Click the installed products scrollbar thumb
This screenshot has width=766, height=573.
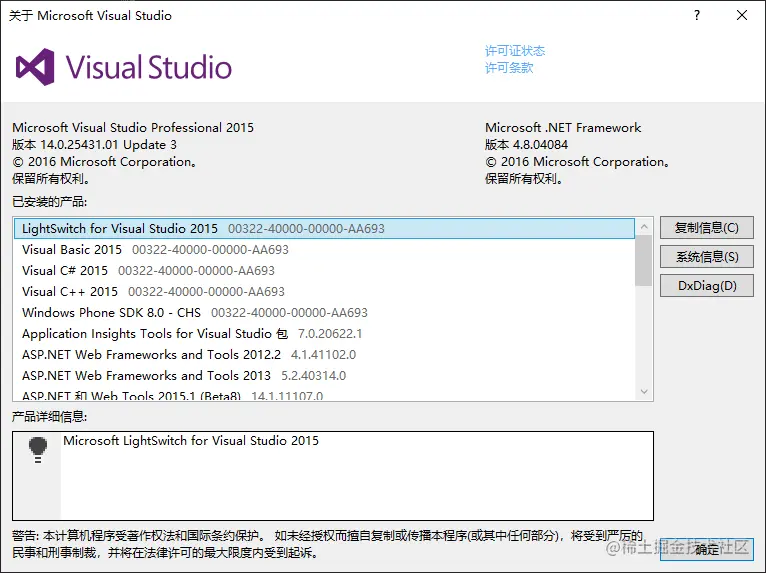644,260
